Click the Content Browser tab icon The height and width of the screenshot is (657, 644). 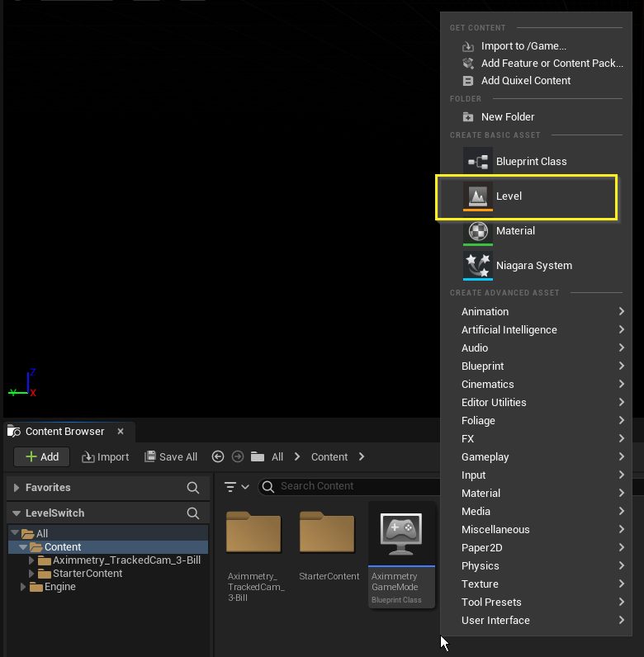coord(14,431)
